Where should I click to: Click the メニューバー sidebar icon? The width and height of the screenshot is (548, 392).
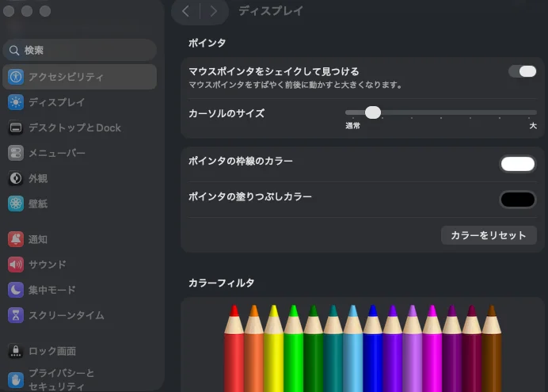coord(16,153)
